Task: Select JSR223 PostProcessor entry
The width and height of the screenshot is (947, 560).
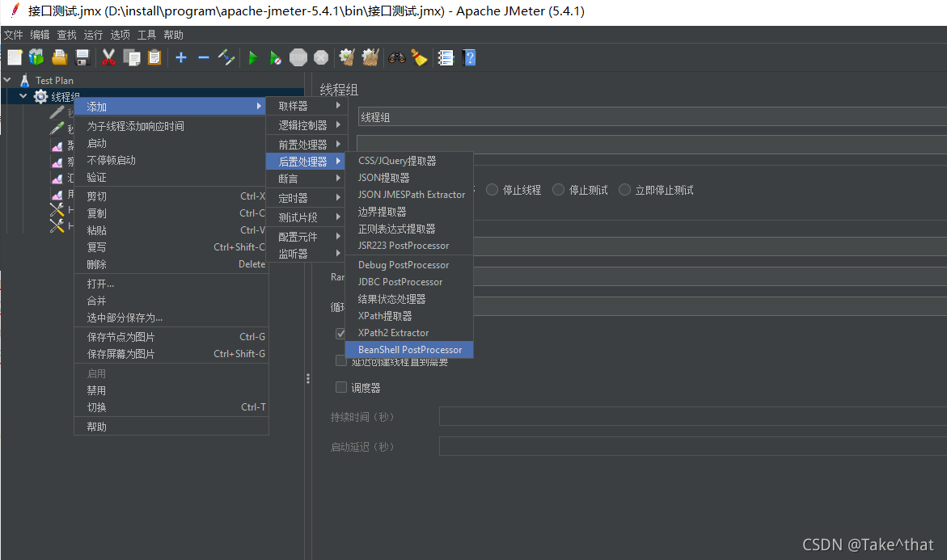Action: [409, 246]
